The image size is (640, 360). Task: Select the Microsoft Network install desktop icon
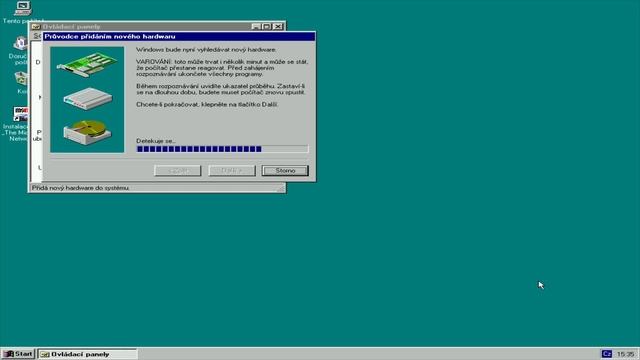pos(16,124)
